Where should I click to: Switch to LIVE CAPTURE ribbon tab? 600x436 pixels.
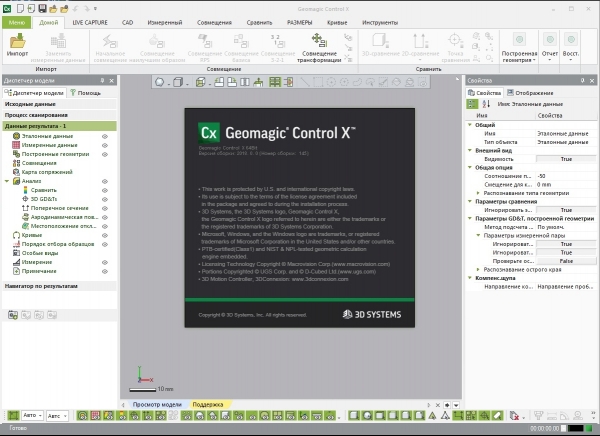coord(90,23)
